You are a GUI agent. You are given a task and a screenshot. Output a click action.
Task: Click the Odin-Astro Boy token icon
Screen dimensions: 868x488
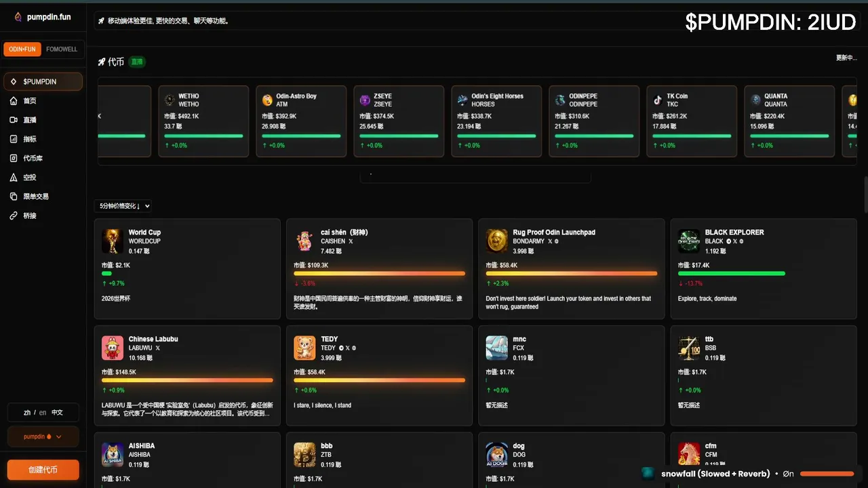coord(267,100)
